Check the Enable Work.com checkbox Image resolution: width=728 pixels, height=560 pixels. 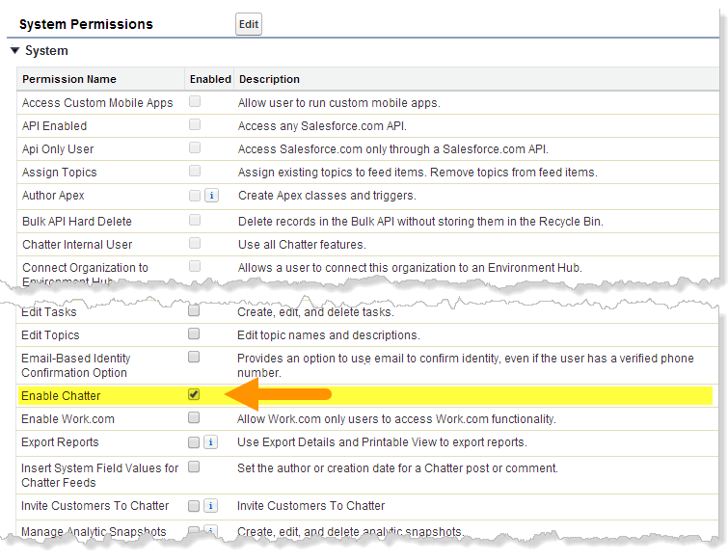tap(194, 418)
